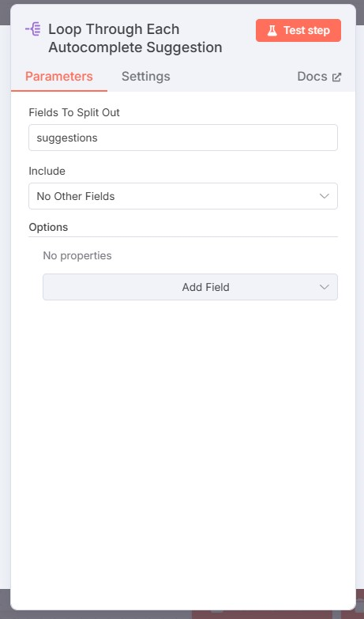
Task: Switch to the Parameters tab
Action: [59, 76]
